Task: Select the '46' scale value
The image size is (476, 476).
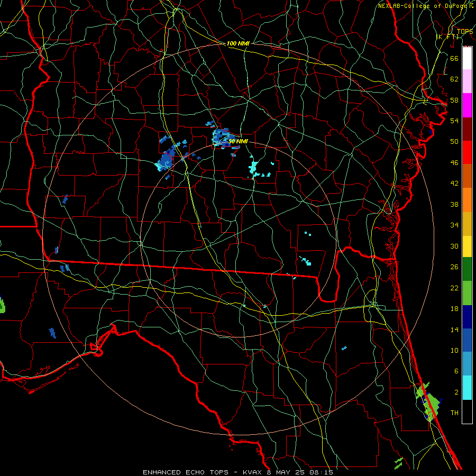Action: (x=454, y=163)
